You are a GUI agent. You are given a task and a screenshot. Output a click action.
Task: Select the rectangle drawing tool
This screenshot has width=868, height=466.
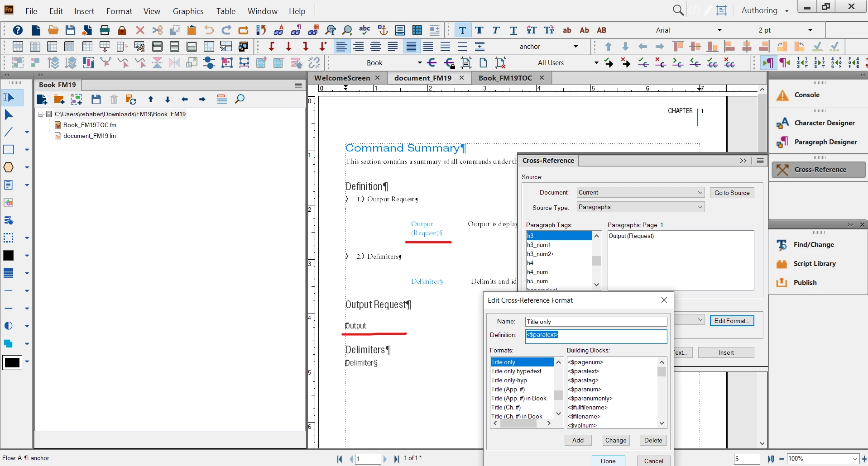point(9,150)
